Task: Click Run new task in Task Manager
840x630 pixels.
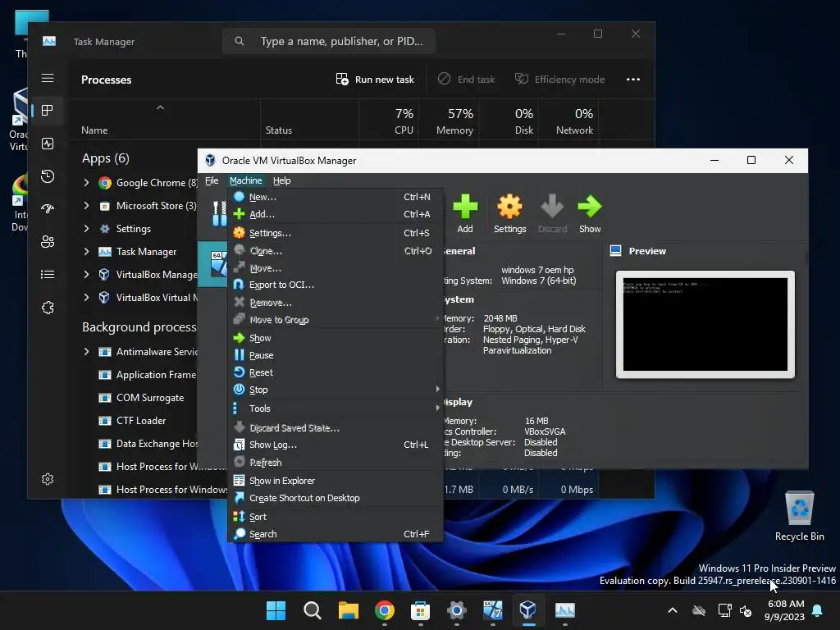Action: 375,80
